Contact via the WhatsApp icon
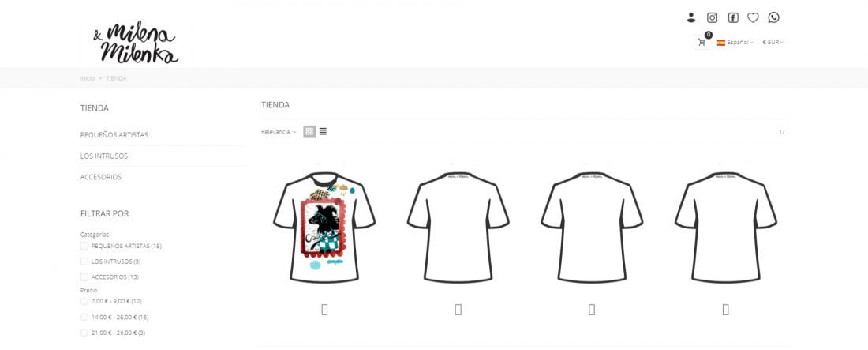868x350 pixels. pyautogui.click(x=774, y=17)
